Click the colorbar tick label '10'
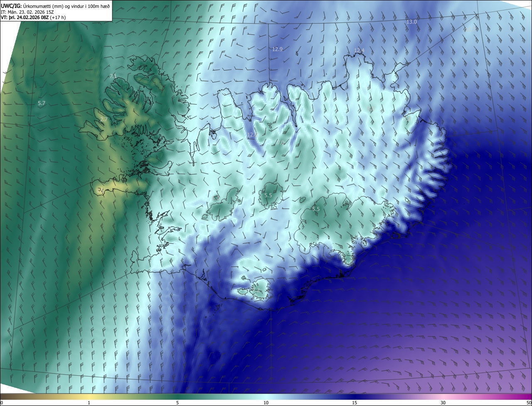The height and width of the screenshot is (406, 532). coord(266,403)
